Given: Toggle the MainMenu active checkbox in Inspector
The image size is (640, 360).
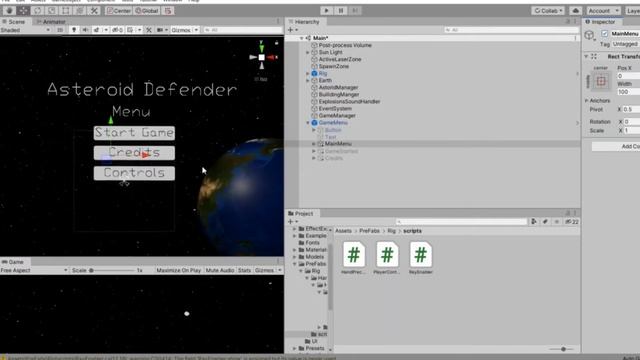Looking at the screenshot, I should point(604,33).
